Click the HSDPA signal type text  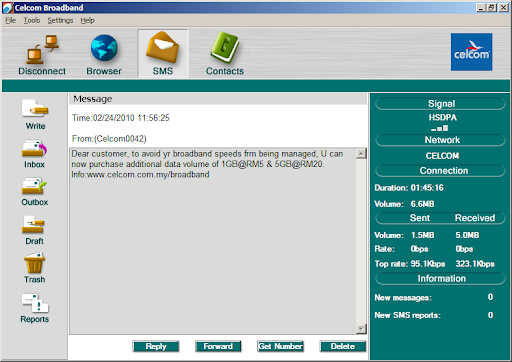coord(442,117)
